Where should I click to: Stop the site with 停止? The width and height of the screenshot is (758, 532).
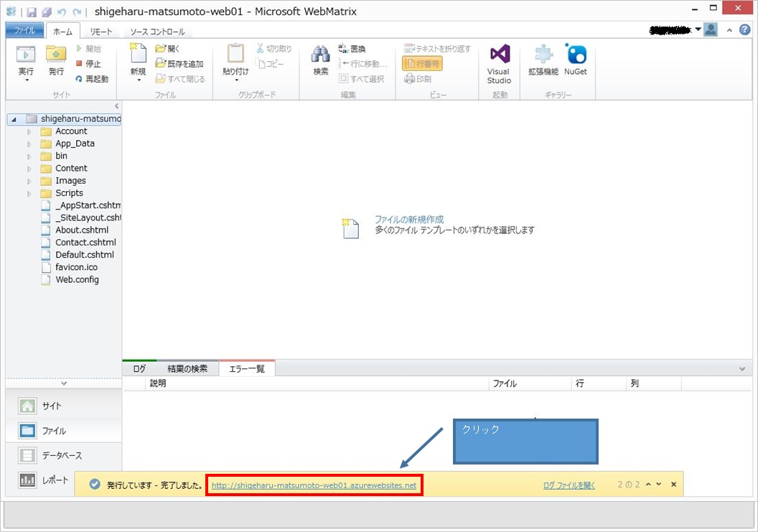click(x=88, y=64)
